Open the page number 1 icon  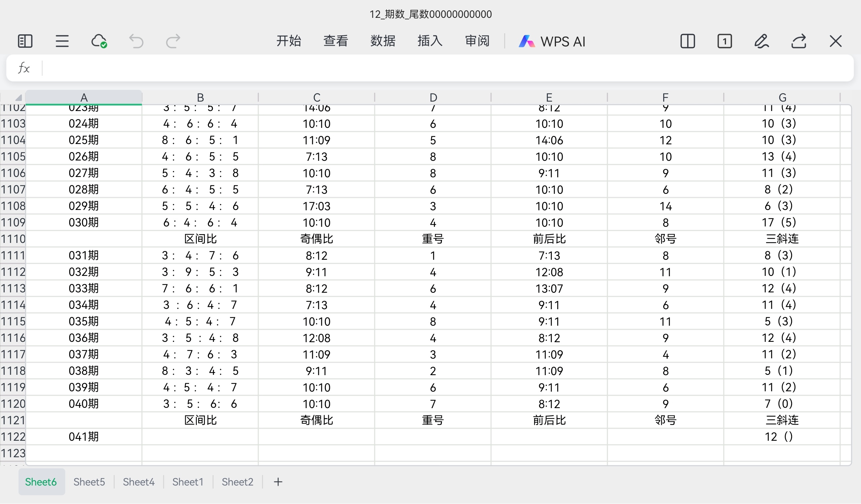point(724,41)
